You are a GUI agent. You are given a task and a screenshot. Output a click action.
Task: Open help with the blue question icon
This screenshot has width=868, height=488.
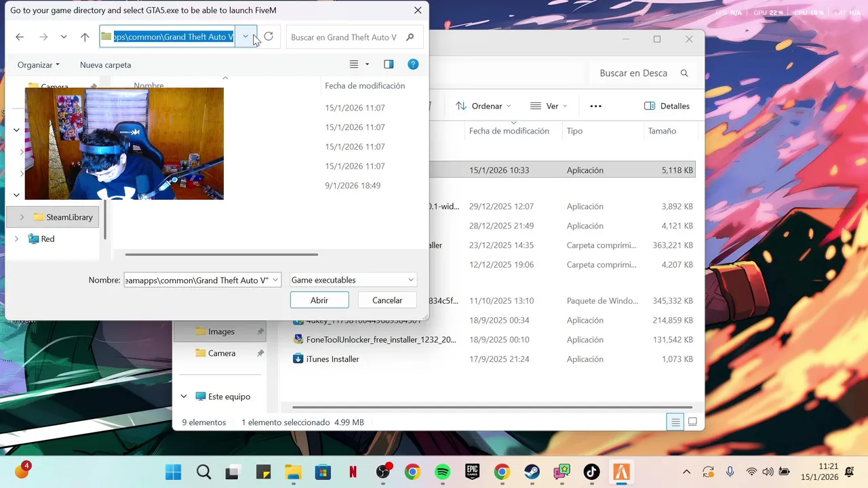[x=413, y=64]
